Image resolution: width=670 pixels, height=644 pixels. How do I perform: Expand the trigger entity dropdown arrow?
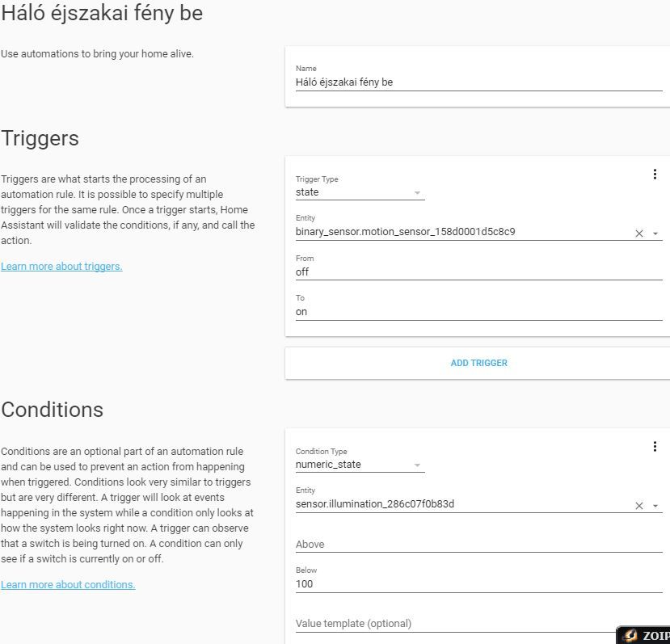coord(655,234)
